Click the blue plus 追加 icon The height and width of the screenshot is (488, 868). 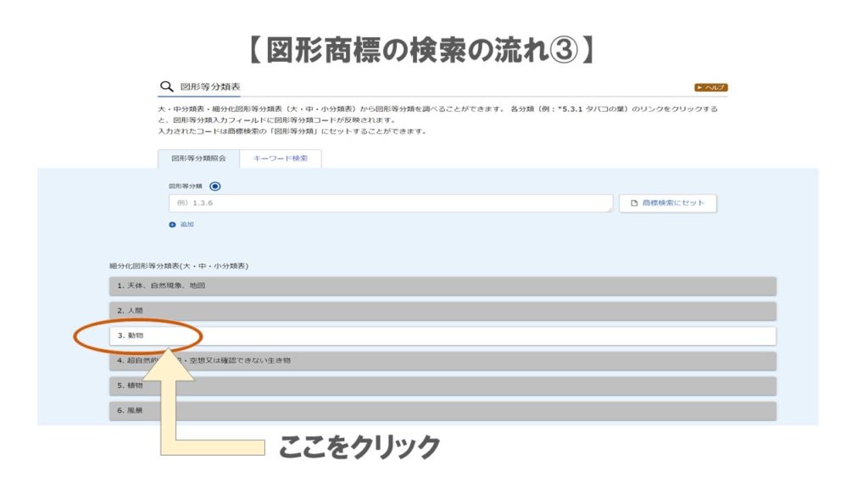(x=172, y=225)
